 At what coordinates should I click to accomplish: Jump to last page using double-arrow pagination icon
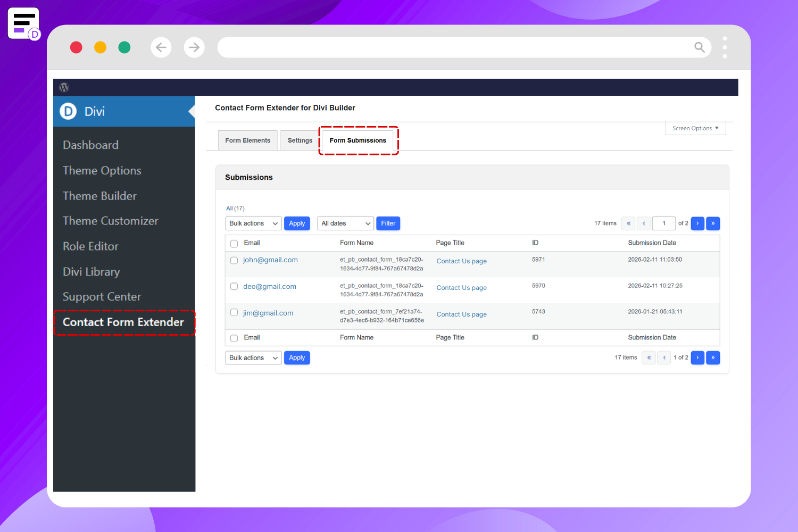point(713,223)
